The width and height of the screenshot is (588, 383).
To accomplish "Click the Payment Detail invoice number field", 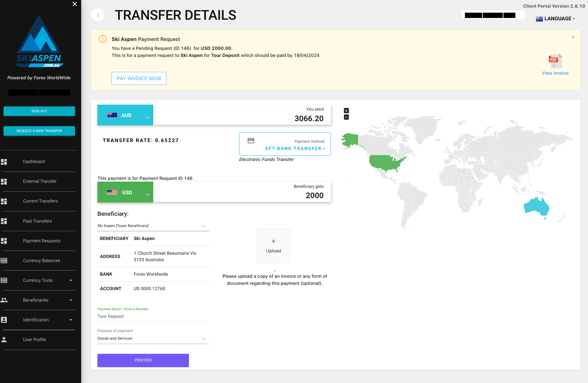I will click(153, 316).
